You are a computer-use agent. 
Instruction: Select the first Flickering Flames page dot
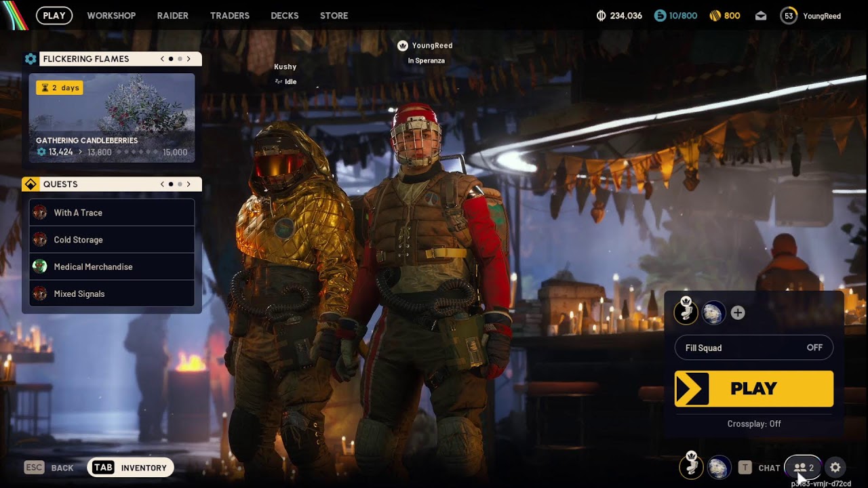point(171,59)
